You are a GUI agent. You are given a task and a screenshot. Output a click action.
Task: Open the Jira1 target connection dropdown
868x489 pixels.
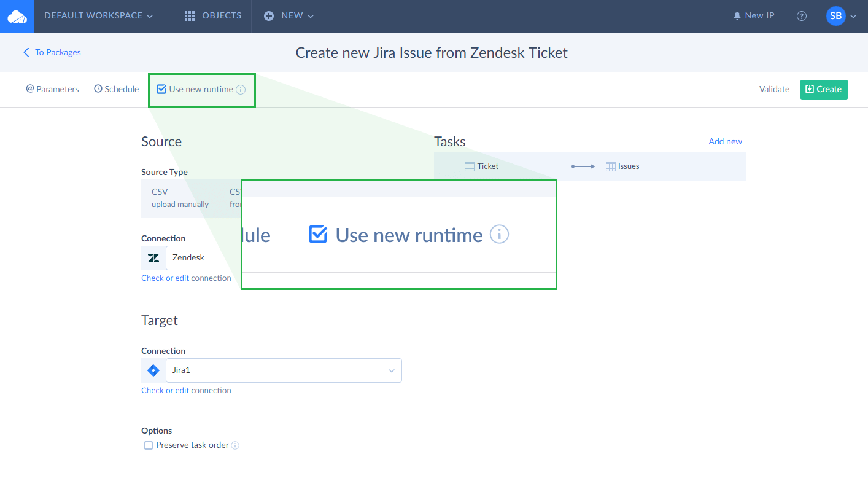(284, 370)
